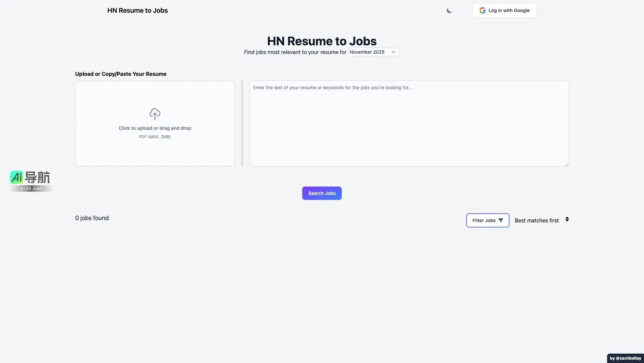Click the upload cloud icon
644x363 pixels.
coord(155,114)
